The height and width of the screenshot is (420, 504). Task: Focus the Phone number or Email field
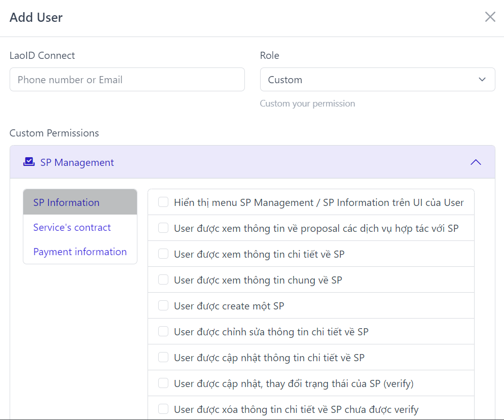coord(127,80)
